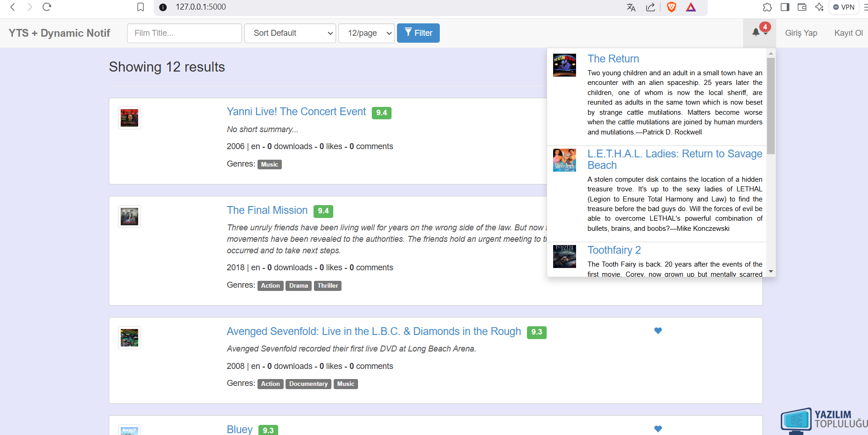Select the Documentary genre tag on Avenged Sevenfold
868x435 pixels.
(308, 384)
